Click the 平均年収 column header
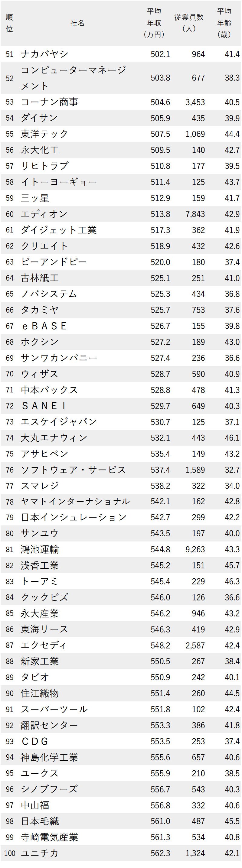The height and width of the screenshot is (868, 242). point(154,23)
